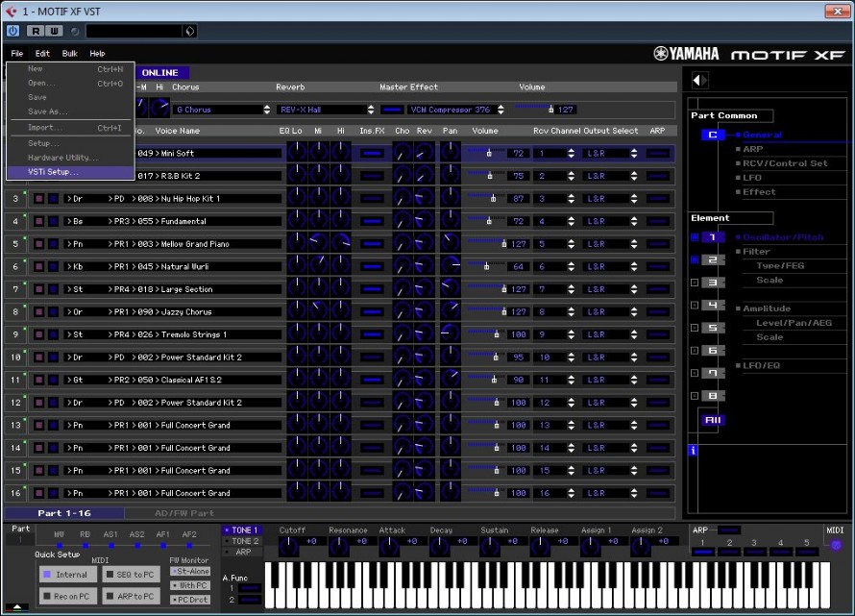This screenshot has width=855, height=616.
Task: Open the G Chorus type dropdown
Action: tap(222, 110)
